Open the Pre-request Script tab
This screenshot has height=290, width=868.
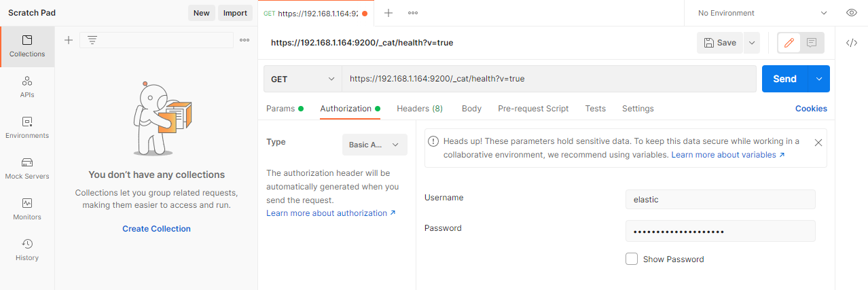point(533,109)
